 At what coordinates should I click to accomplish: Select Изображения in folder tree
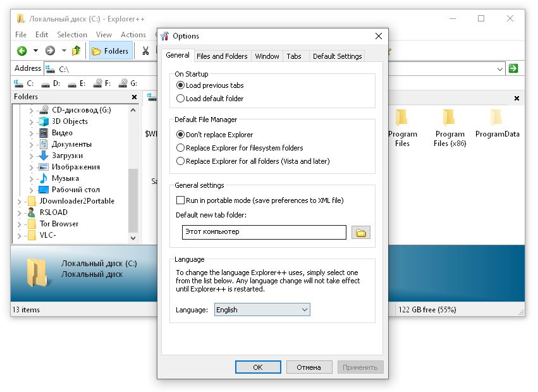[75, 166]
